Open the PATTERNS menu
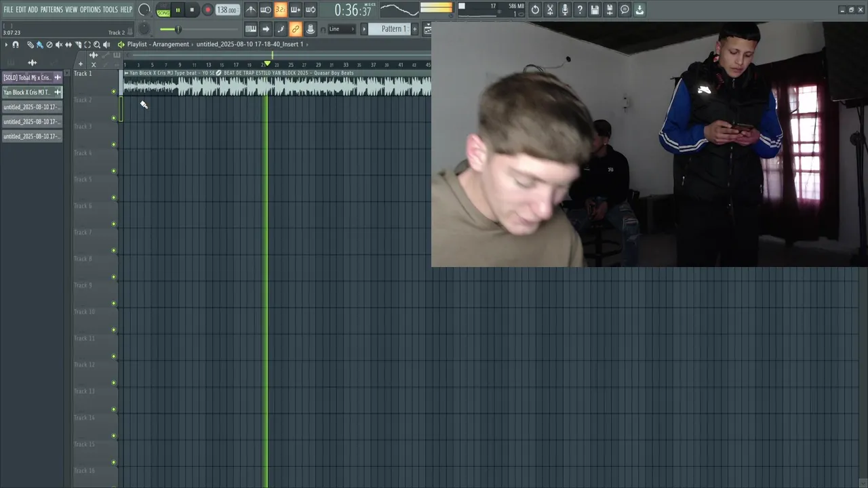Viewport: 868px width, 488px height. [52, 9]
